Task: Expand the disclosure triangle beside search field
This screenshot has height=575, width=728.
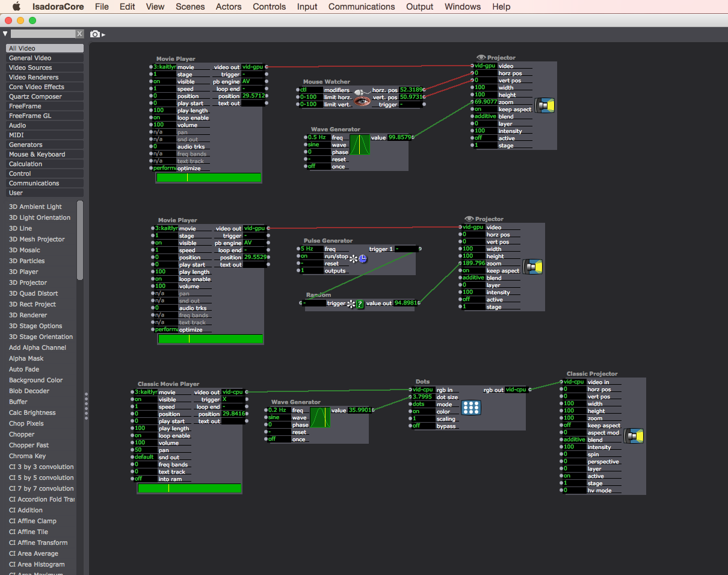Action: 5,34
